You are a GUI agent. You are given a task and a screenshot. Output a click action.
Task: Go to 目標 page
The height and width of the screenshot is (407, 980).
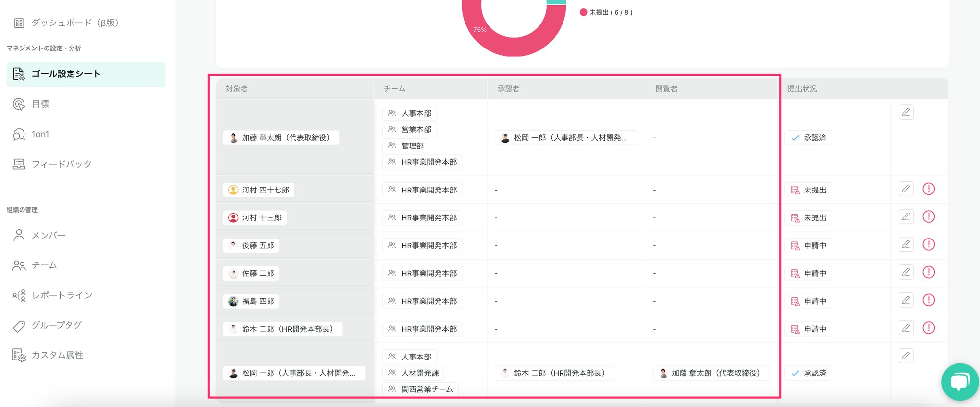pos(40,104)
